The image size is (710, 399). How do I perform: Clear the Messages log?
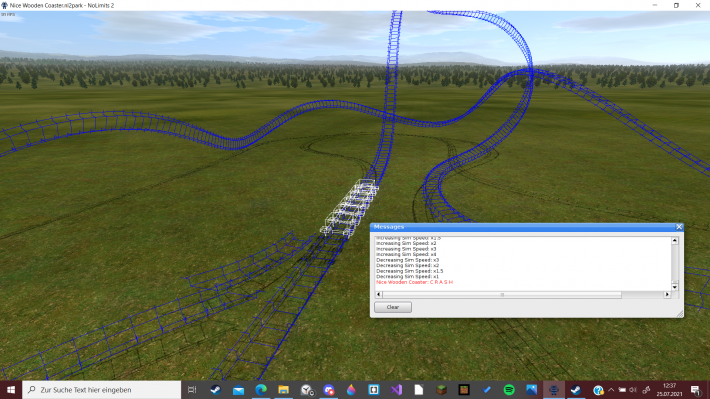393,307
